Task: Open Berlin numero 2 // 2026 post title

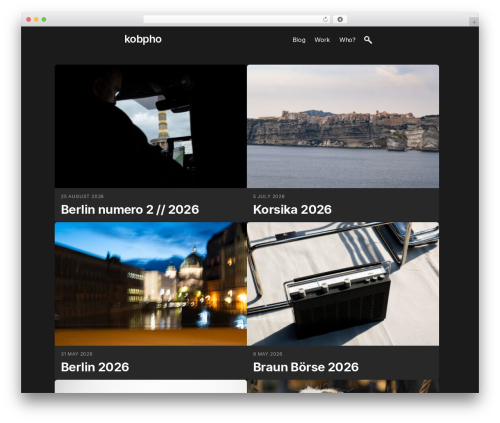Action: (x=130, y=210)
